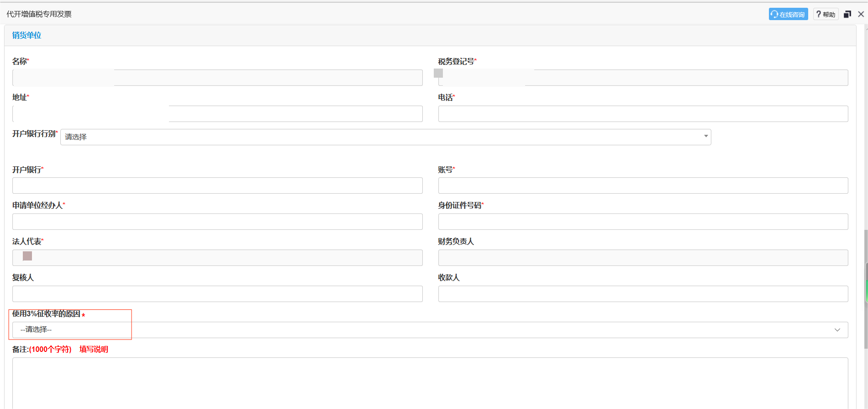This screenshot has height=409, width=868.
Task: Open the 帮助 help button
Action: click(x=826, y=14)
